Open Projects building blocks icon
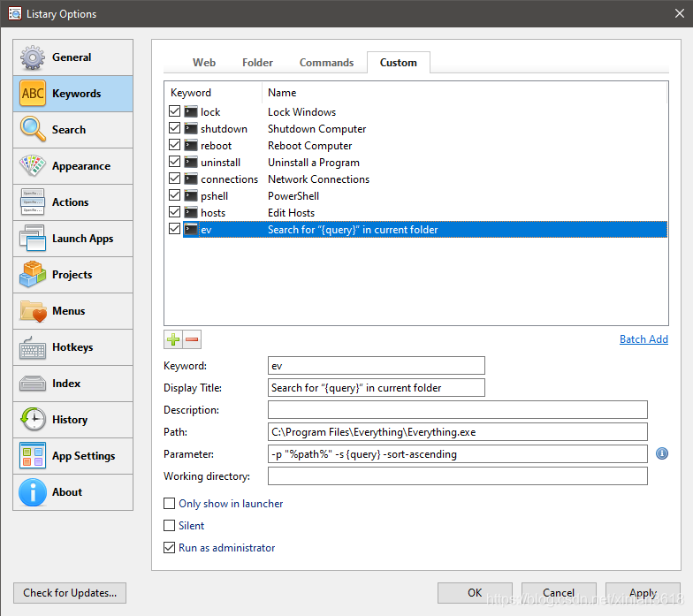The height and width of the screenshot is (616, 693). point(32,274)
